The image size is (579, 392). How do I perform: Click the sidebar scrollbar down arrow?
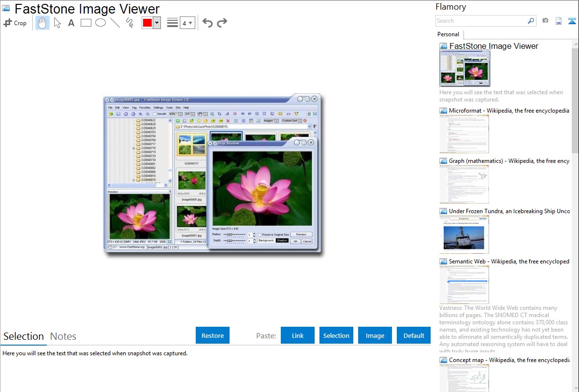point(575,388)
